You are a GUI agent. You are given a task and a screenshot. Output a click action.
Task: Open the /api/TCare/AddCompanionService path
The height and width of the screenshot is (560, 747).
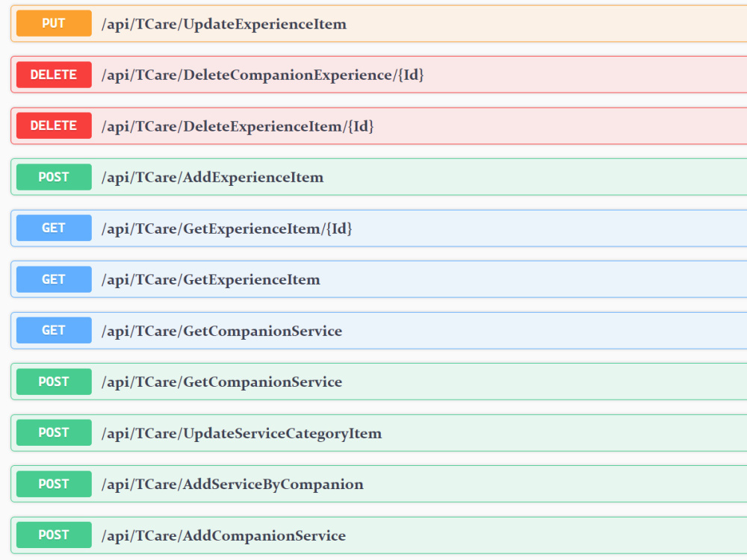click(223, 536)
